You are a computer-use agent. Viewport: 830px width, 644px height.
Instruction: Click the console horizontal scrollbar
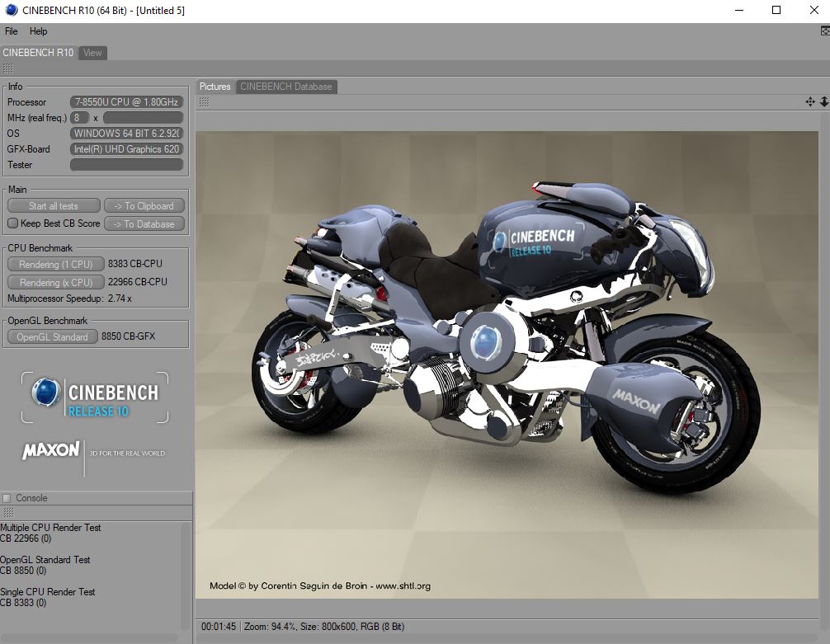(x=89, y=637)
